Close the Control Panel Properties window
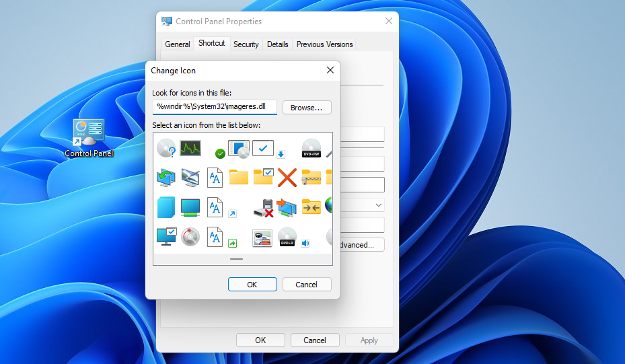 click(389, 21)
